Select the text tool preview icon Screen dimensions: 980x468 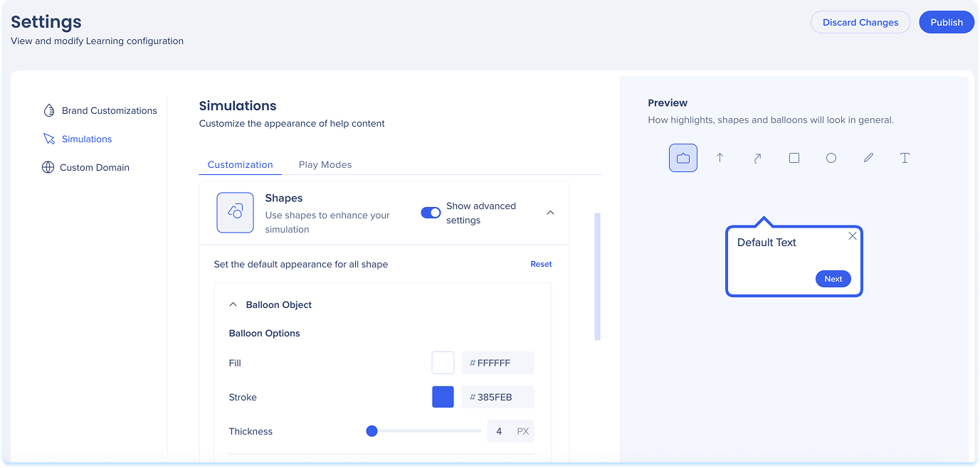(x=905, y=158)
